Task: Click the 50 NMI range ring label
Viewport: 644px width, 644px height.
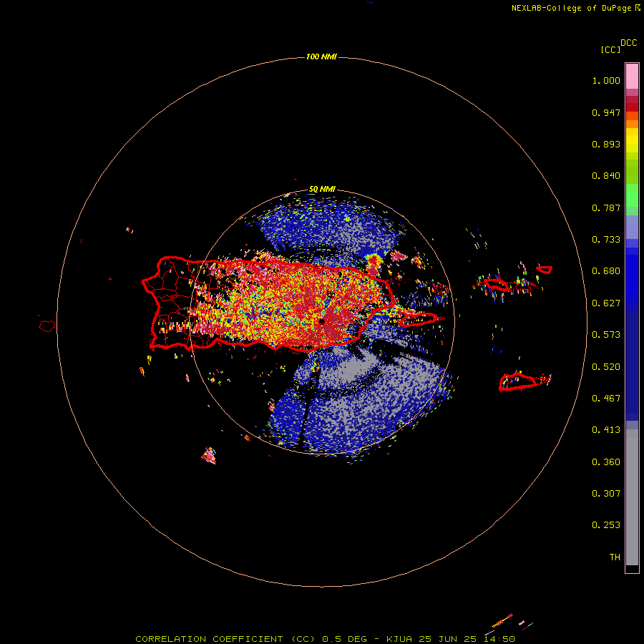Action: point(322,190)
